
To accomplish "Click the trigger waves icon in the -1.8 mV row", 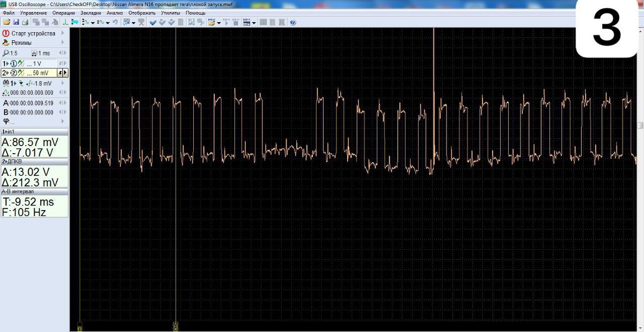I will click(x=6, y=83).
